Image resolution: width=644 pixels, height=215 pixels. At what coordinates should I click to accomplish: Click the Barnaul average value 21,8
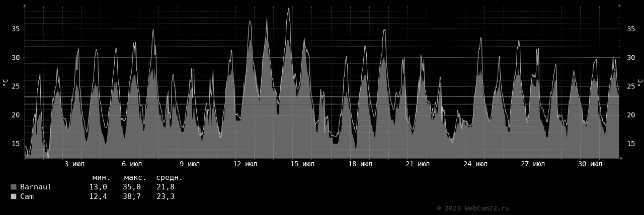(x=166, y=187)
